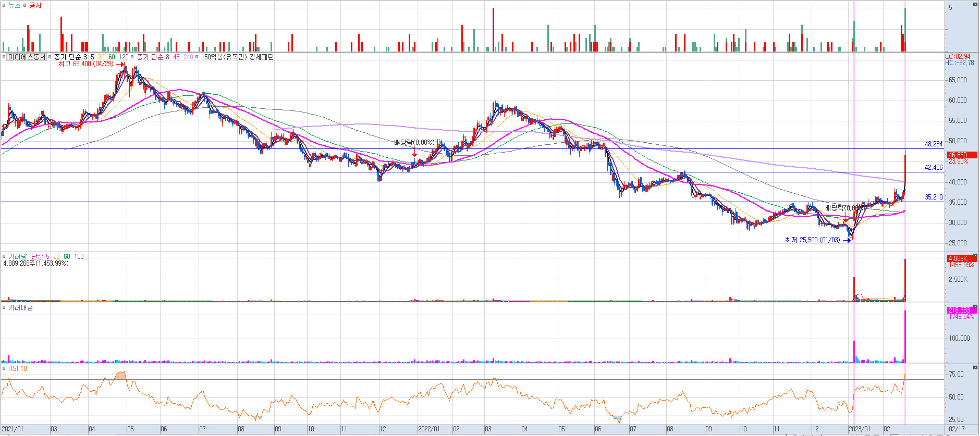Click the 뉴스 legend label
The height and width of the screenshot is (436, 980).
coord(14,5)
